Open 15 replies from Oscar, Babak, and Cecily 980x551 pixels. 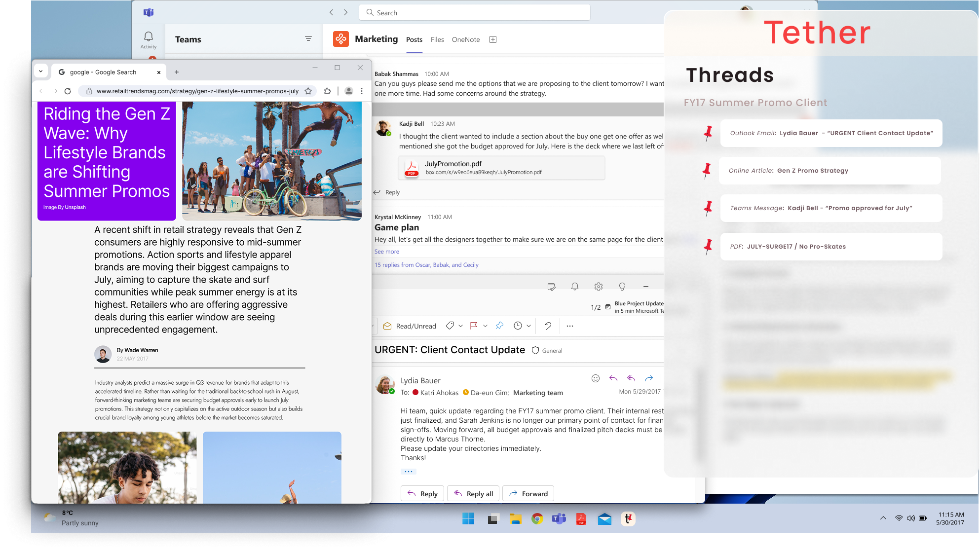pos(426,265)
